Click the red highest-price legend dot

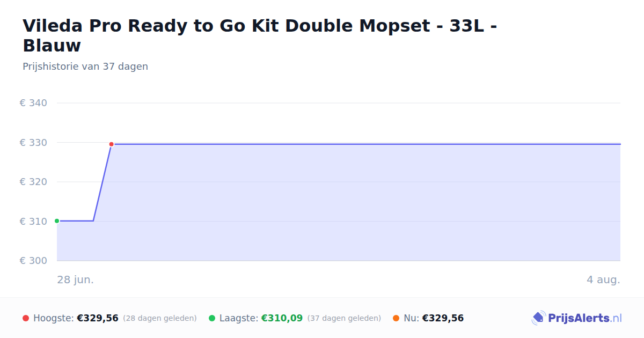pyautogui.click(x=26, y=318)
